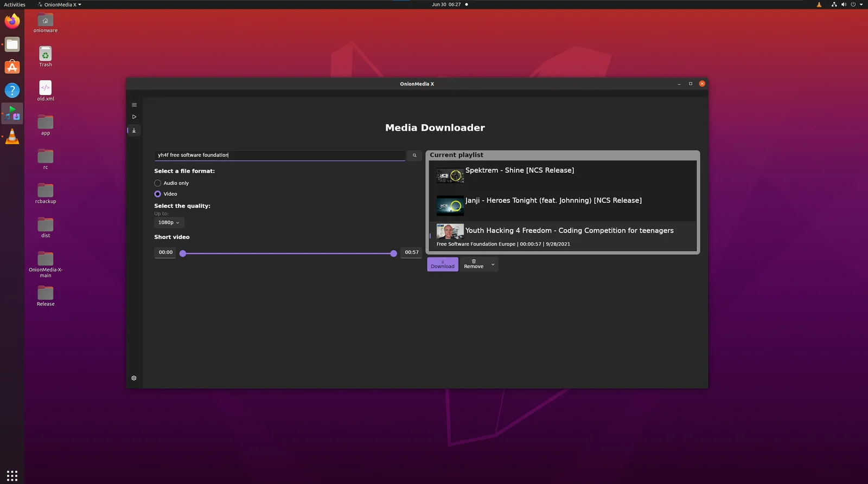Select the Release folder on the desktop

coord(46,296)
